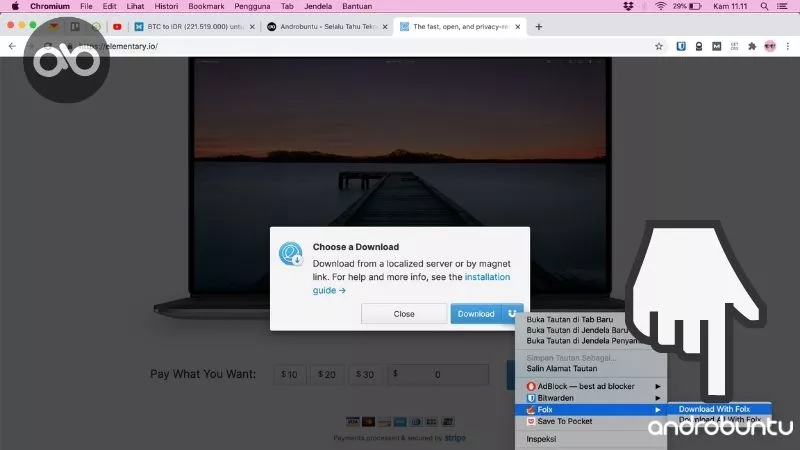Follow the installation guide link

[x=411, y=283]
